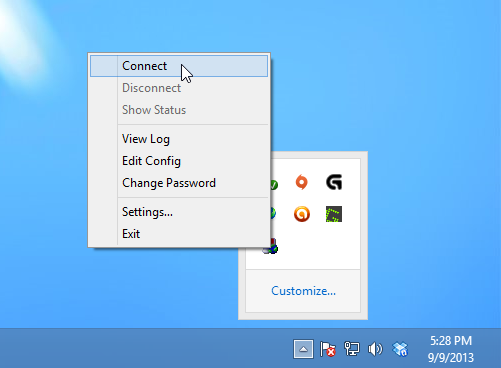Open the Action Center flag icon

click(327, 349)
